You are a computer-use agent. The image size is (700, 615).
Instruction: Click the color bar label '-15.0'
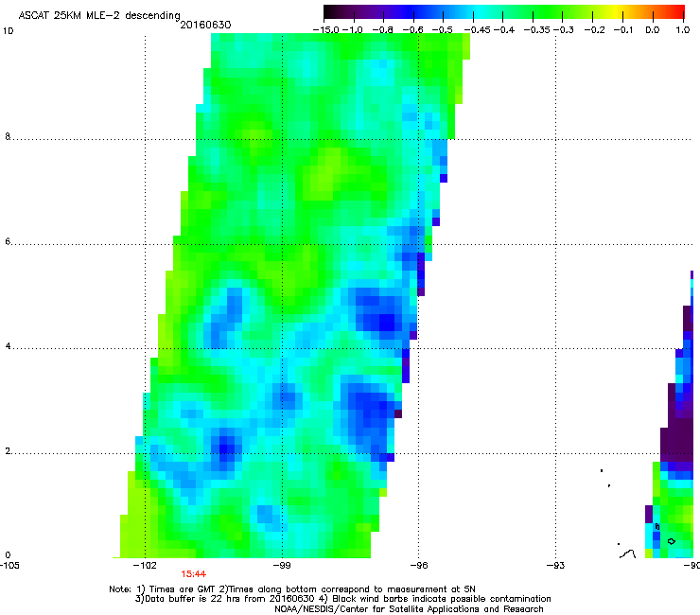pos(326,30)
